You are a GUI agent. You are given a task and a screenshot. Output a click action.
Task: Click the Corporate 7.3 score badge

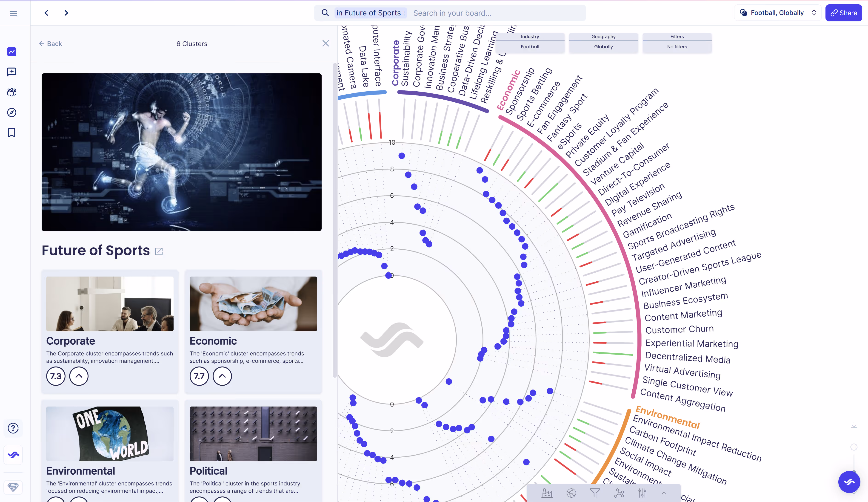(x=56, y=376)
